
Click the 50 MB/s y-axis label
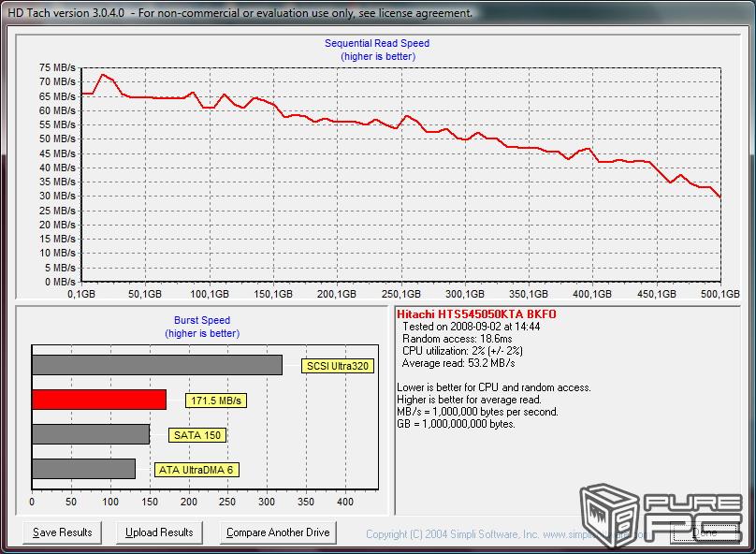[57, 138]
